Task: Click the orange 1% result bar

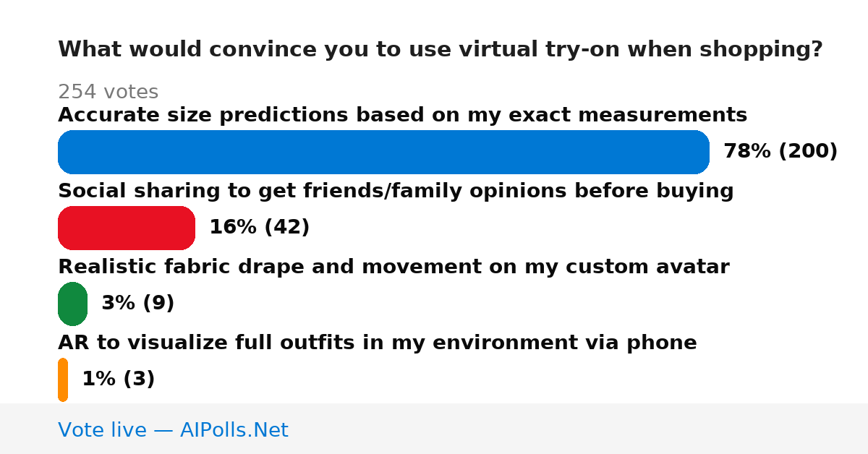Action: 63,380
